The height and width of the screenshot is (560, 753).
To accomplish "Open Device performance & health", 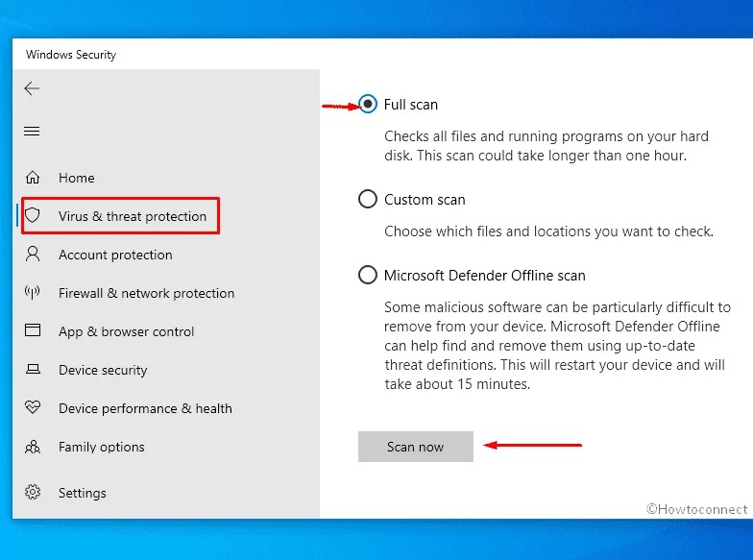I will [x=145, y=408].
